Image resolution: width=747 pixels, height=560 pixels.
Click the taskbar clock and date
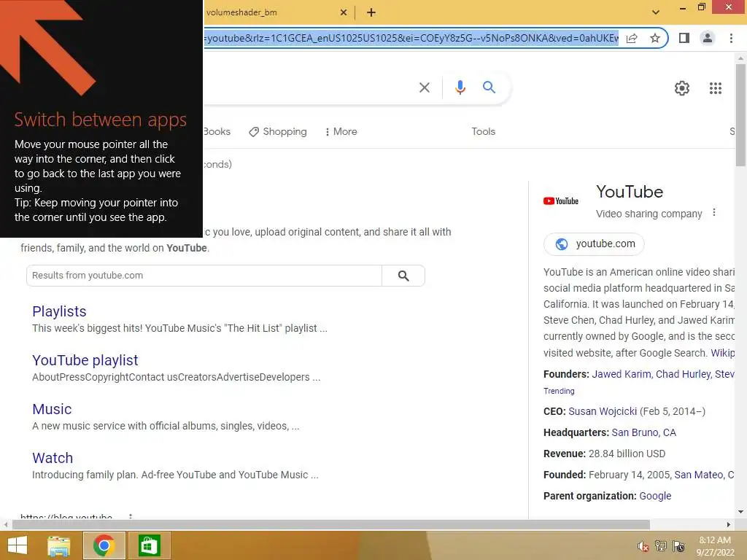(715, 546)
